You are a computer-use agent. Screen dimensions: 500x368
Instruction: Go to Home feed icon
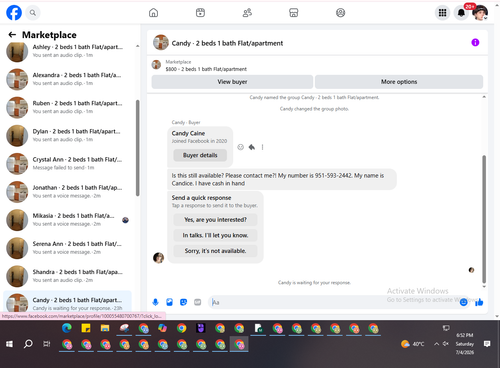pyautogui.click(x=153, y=13)
